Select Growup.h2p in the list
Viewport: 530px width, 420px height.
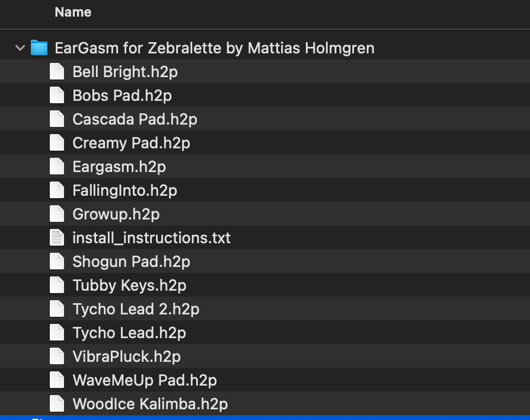(116, 214)
